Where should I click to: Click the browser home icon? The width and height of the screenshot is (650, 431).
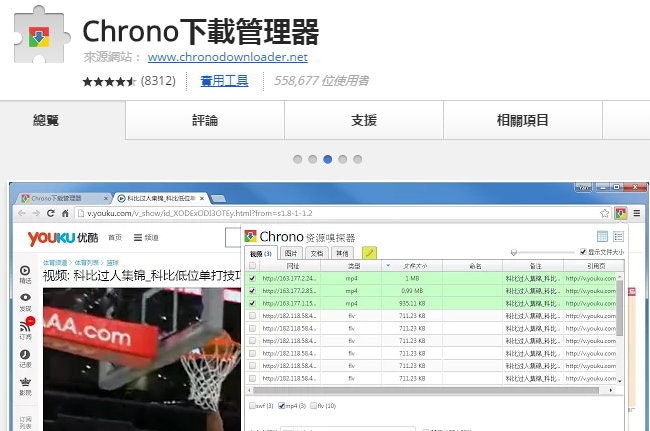click(65, 213)
